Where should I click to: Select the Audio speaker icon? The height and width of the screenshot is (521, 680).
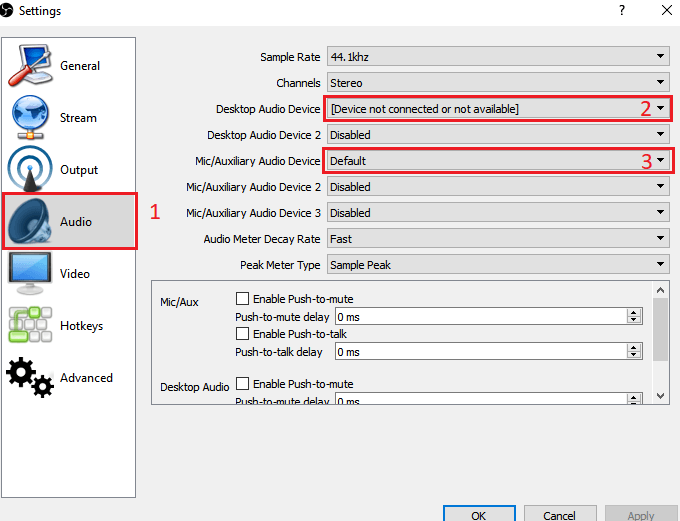coord(32,221)
